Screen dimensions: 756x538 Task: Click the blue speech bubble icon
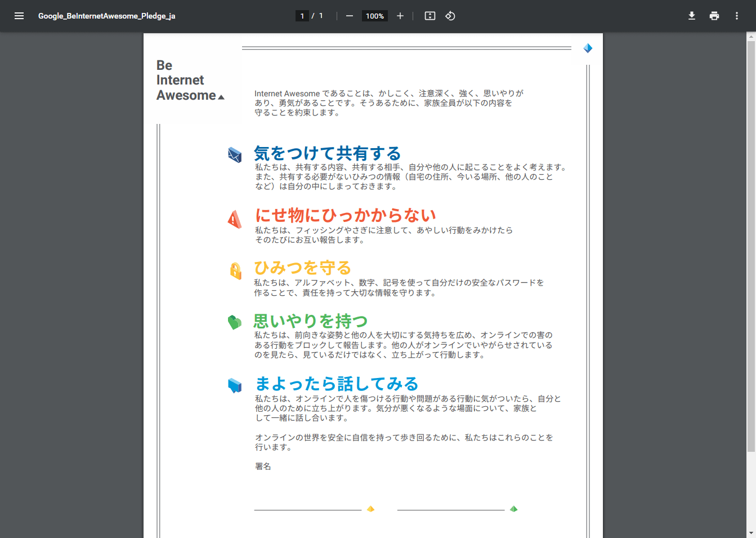(x=235, y=385)
